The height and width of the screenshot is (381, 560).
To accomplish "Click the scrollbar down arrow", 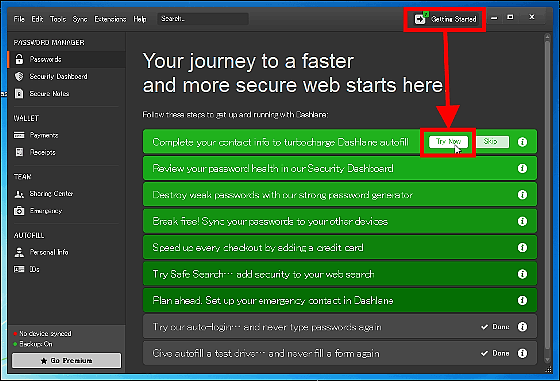I will pos(547,360).
